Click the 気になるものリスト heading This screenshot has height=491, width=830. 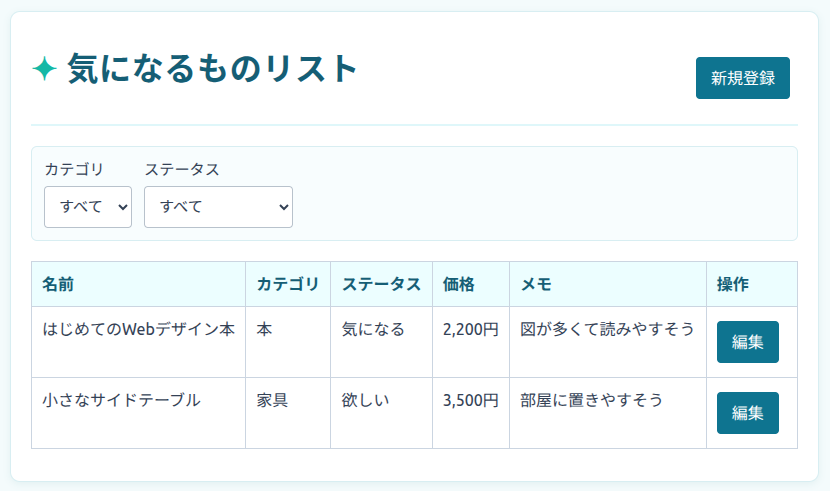click(212, 69)
